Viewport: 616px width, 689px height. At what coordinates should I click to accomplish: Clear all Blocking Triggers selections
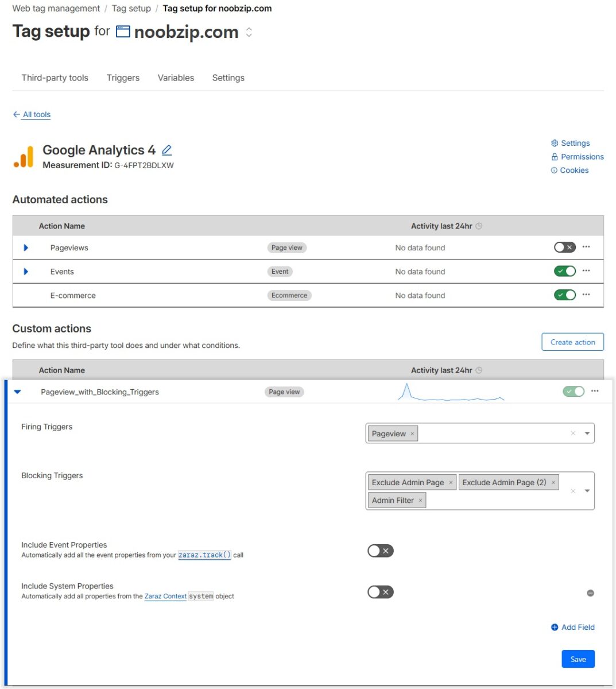pos(573,491)
